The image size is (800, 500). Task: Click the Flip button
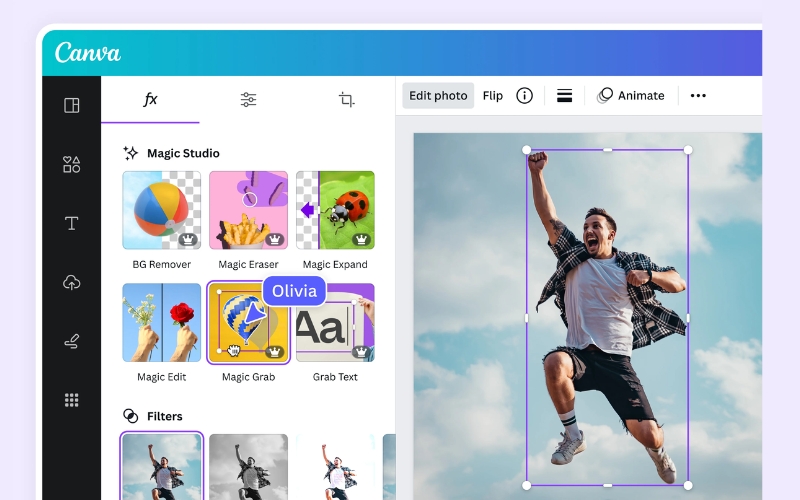click(492, 95)
